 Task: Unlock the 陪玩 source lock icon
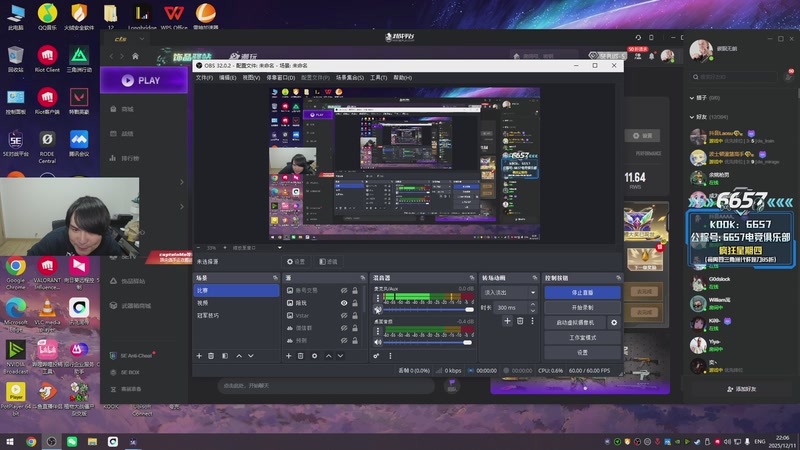355,303
